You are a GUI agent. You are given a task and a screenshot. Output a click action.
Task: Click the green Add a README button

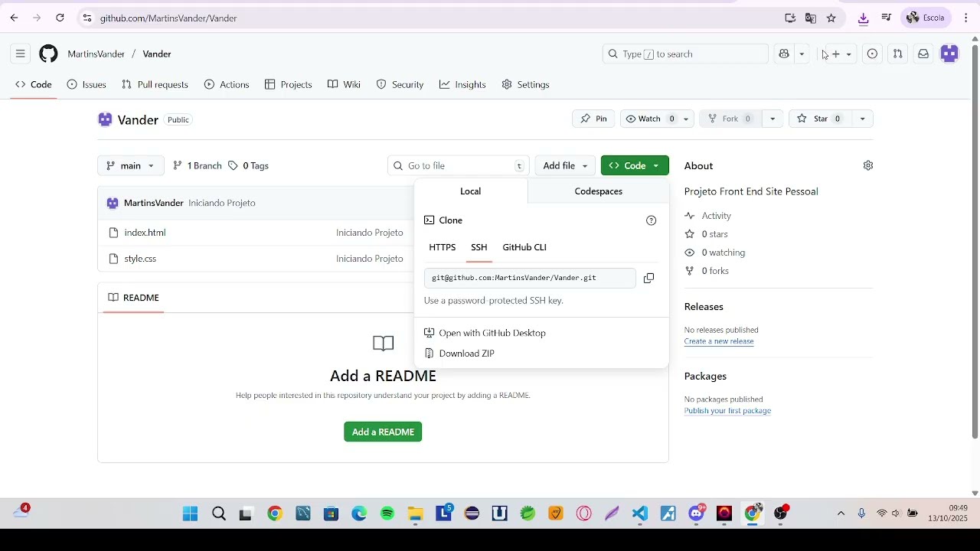pos(383,432)
